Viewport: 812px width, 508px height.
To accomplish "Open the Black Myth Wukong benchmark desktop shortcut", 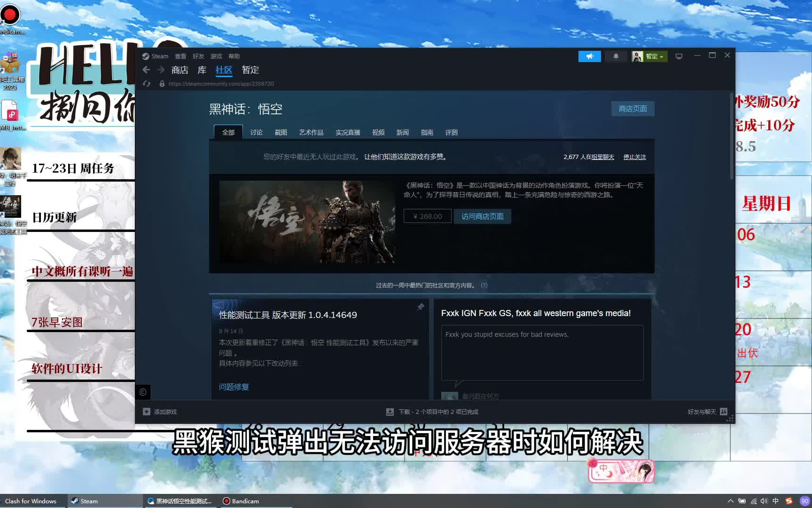I will 10,206.
